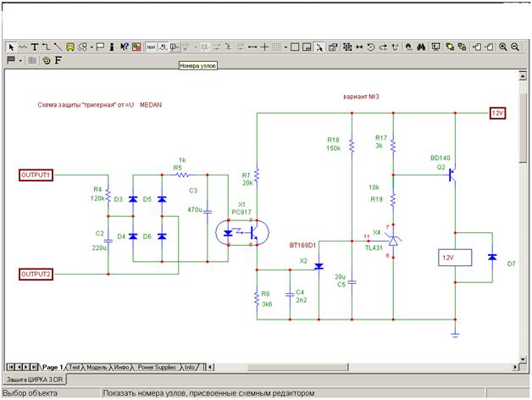Screen dimensions: 532x400
Task: Select the Защита ШИРКА 3.CIR file tab
Action: tap(35, 380)
